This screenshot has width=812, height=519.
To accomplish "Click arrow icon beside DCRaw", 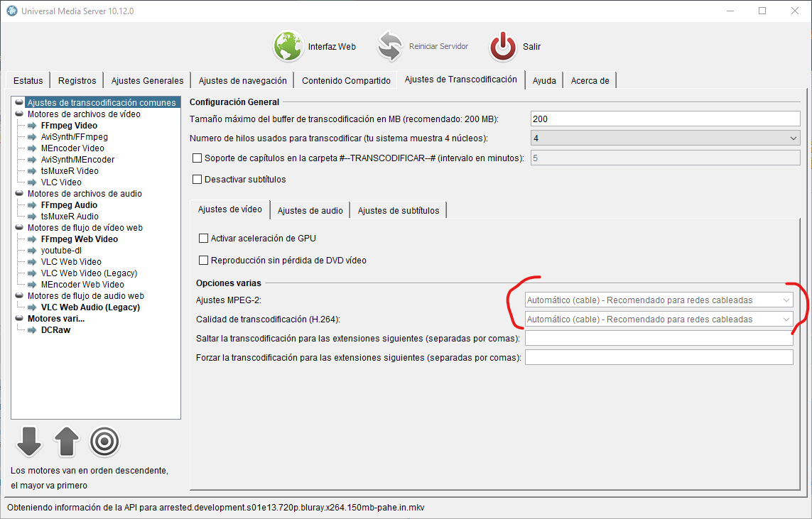I will click(32, 330).
